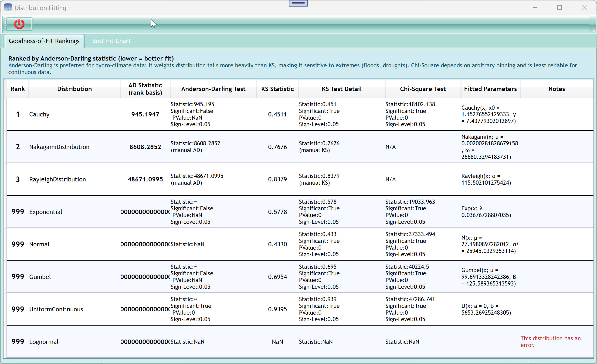Click the Fitted Parameters column header
Screen dimensions: 597x364
[490, 89]
